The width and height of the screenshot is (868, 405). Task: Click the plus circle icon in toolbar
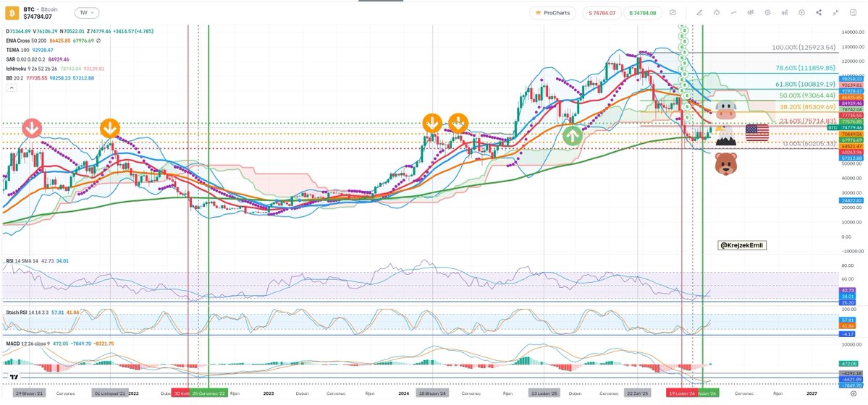[801, 12]
